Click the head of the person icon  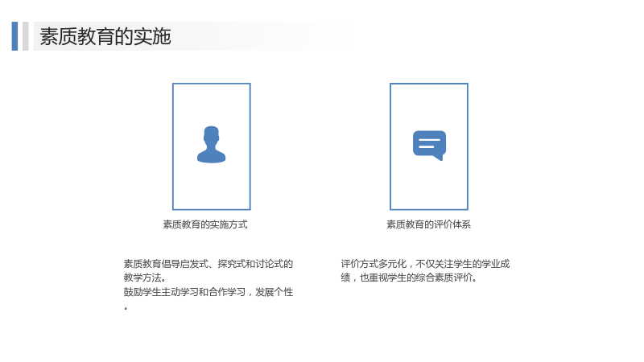tap(211, 134)
